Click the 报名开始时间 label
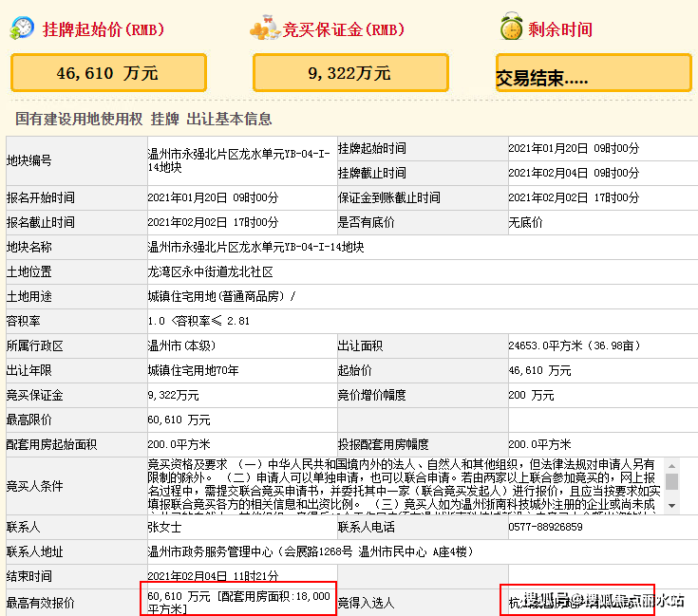This screenshot has height=616, width=698. pyautogui.click(x=41, y=197)
